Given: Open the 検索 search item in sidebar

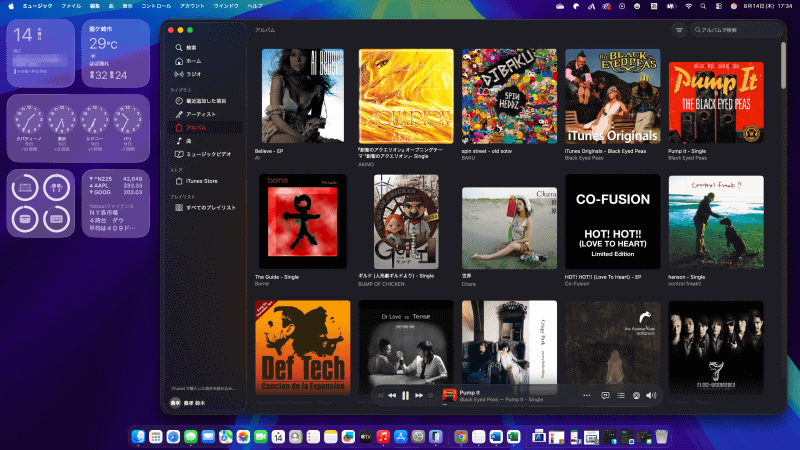Looking at the screenshot, I should 204,47.
